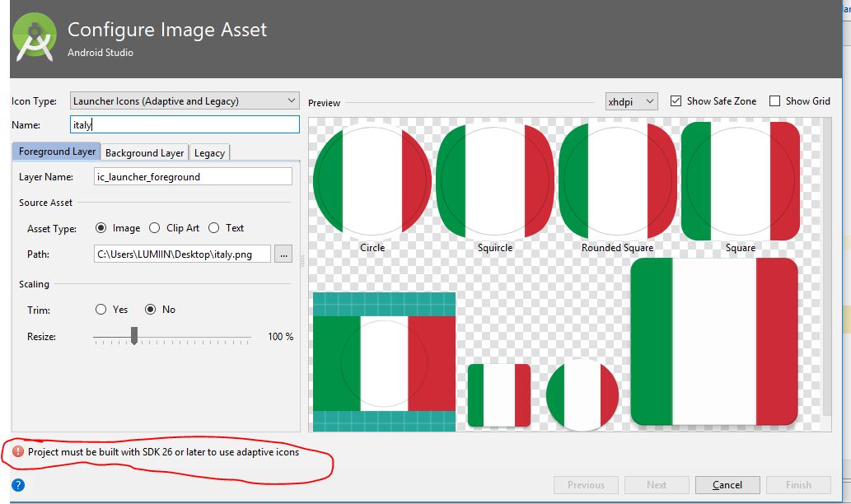Select the Squircle icon preview

(495, 180)
